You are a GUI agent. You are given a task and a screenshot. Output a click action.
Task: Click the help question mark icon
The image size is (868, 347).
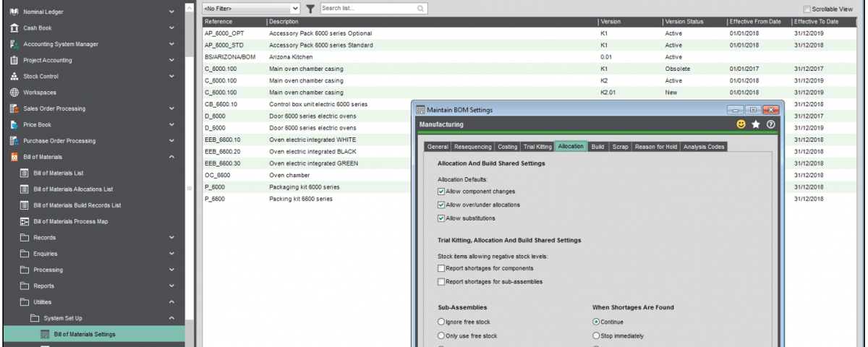771,124
